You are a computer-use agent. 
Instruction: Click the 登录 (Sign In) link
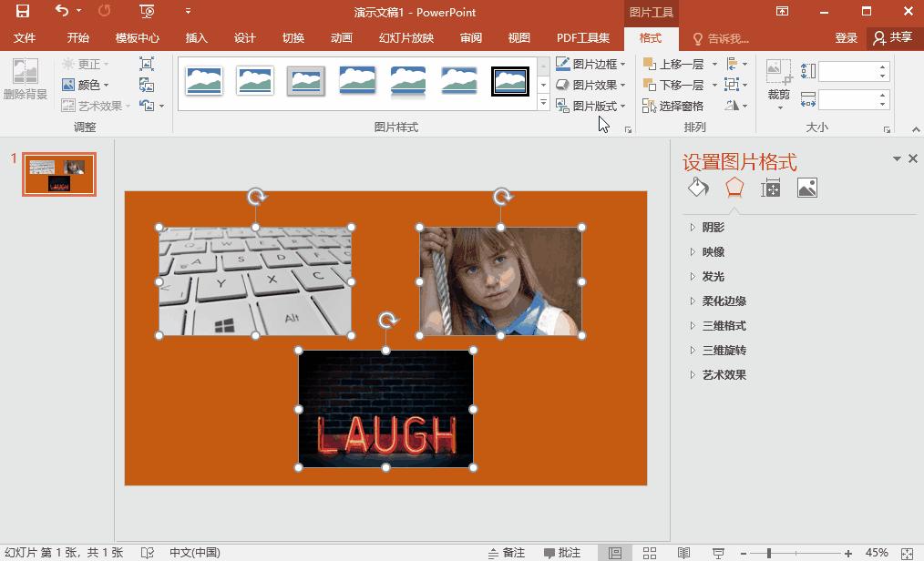point(845,38)
